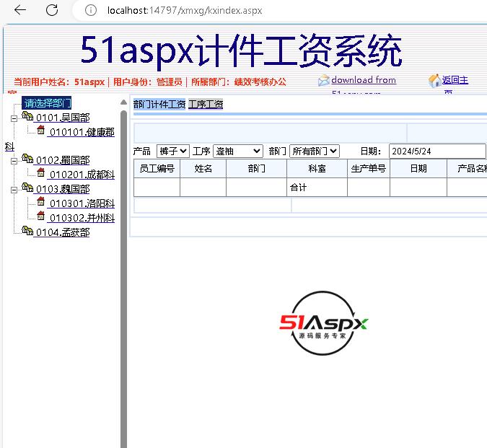Collapse the 0103.魏国部 tree node
487x448 pixels.
coord(14,190)
